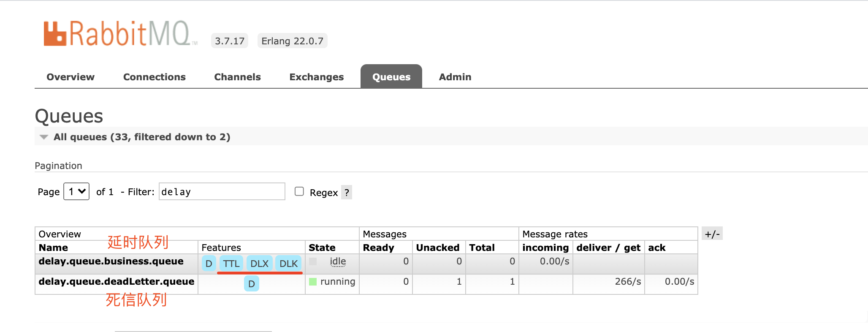Screen dimensions: 868x332
Task: Open the Connections tab
Action: coord(154,77)
